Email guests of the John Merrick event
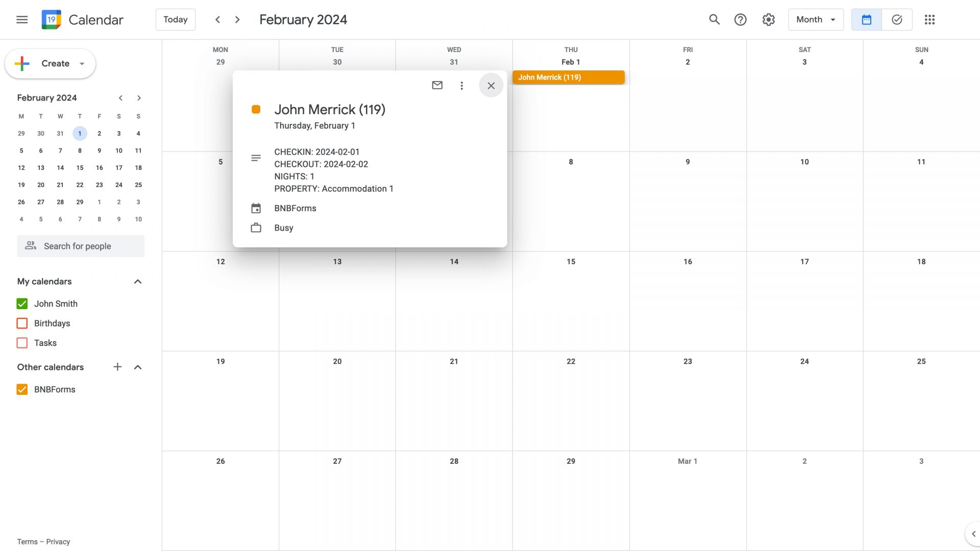 (x=437, y=85)
